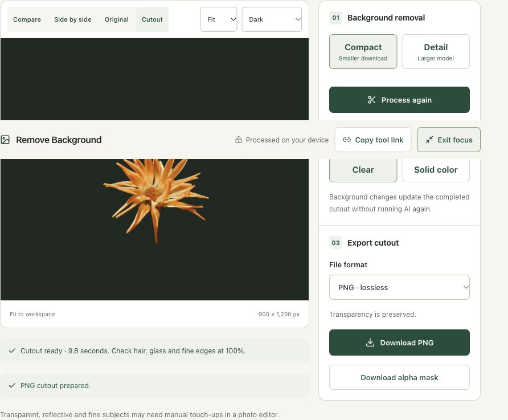Click the 'Remove Background' heading
Image resolution: width=508 pixels, height=420 pixels.
point(59,140)
